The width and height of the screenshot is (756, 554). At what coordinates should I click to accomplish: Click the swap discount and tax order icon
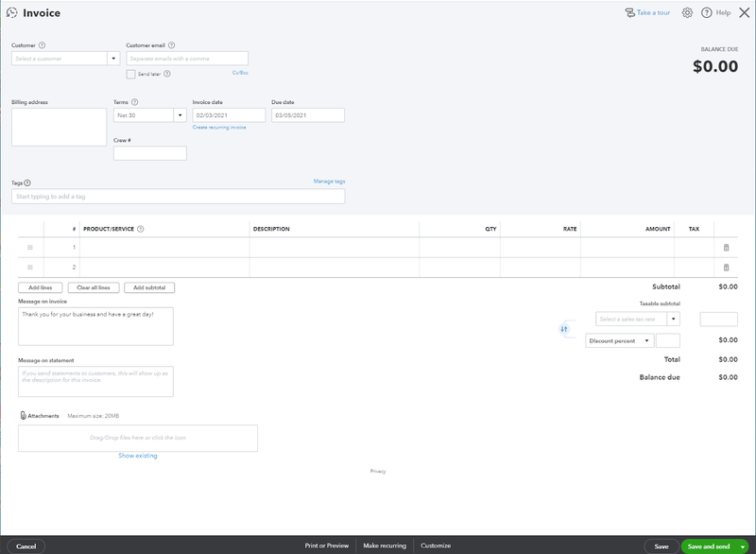tap(564, 329)
